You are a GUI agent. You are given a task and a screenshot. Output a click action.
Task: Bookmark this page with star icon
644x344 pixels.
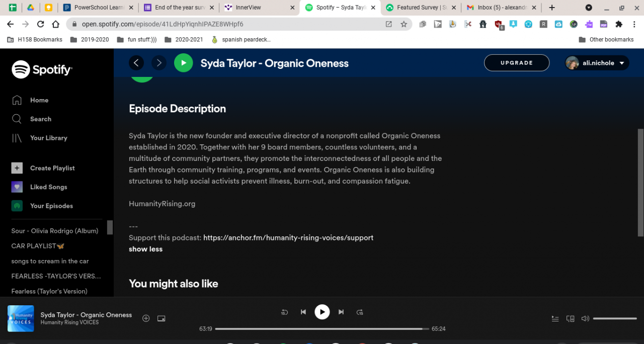[404, 24]
